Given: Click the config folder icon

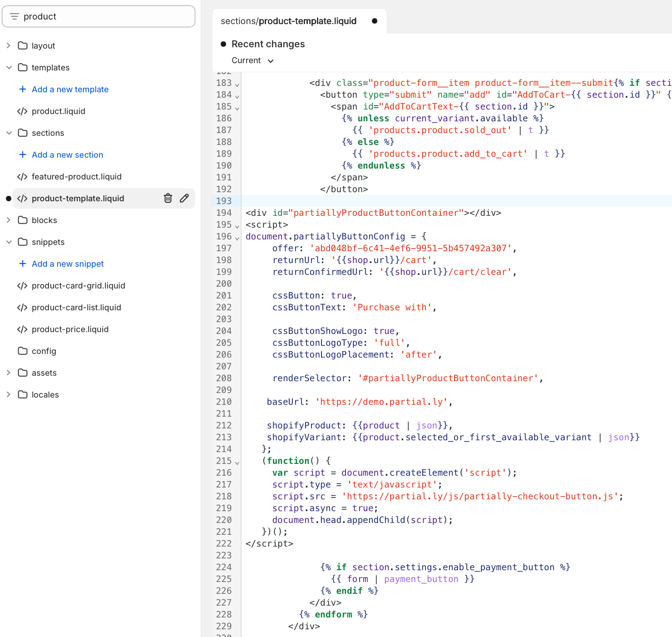Looking at the screenshot, I should point(24,351).
